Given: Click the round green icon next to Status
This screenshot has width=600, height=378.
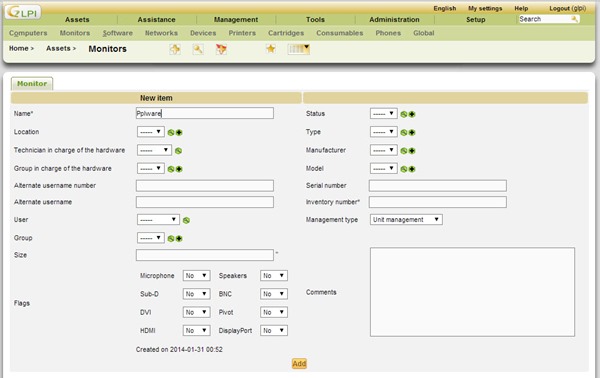Looking at the screenshot, I should click(x=404, y=114).
